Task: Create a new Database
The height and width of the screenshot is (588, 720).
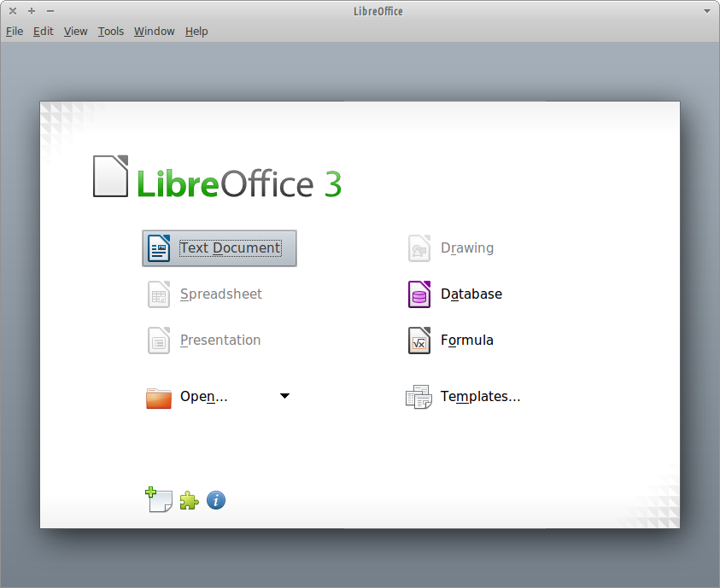Action: [x=471, y=294]
